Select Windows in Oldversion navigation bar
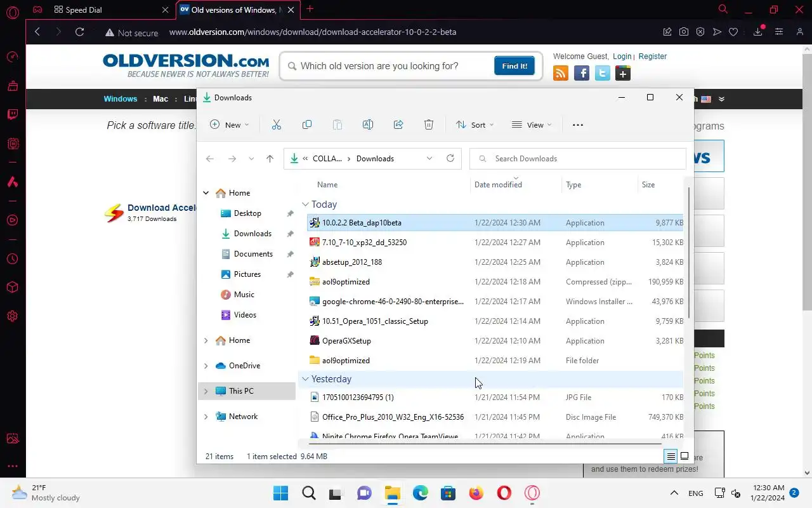This screenshot has height=508, width=812. [x=121, y=99]
